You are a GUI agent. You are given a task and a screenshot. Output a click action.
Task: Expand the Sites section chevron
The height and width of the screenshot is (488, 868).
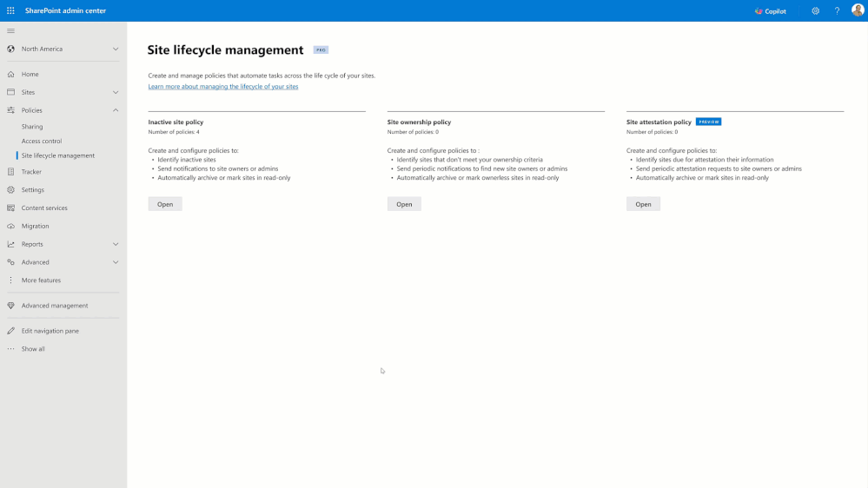[116, 92]
